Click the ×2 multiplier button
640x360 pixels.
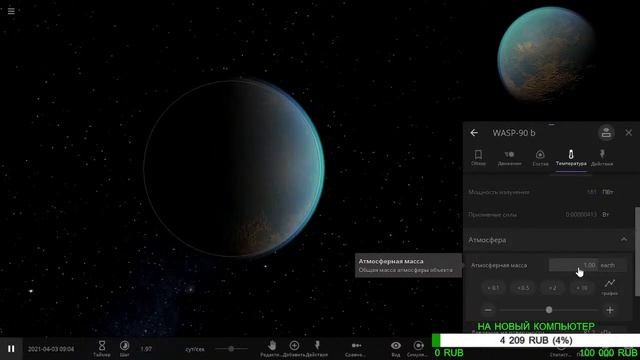point(552,288)
